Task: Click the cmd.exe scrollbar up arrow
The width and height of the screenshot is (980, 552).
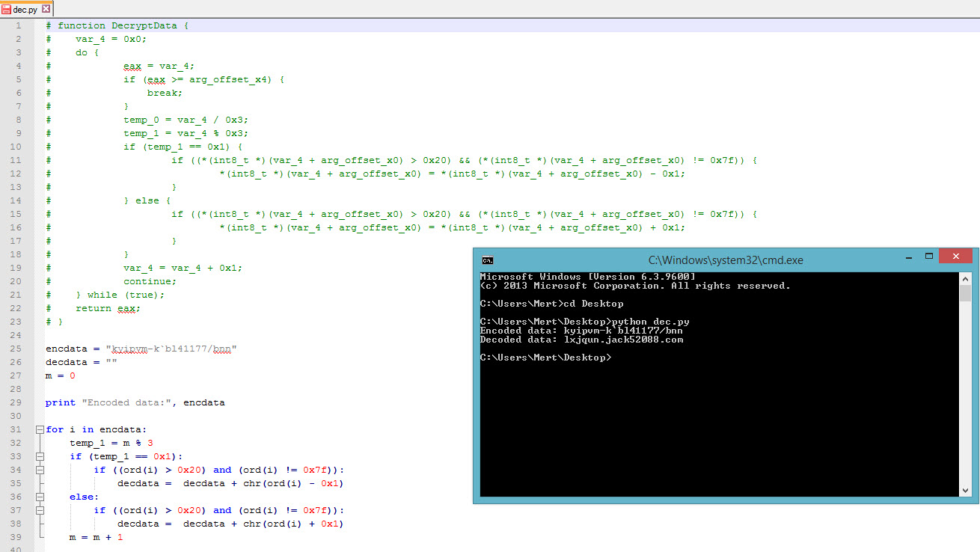Action: click(x=965, y=277)
